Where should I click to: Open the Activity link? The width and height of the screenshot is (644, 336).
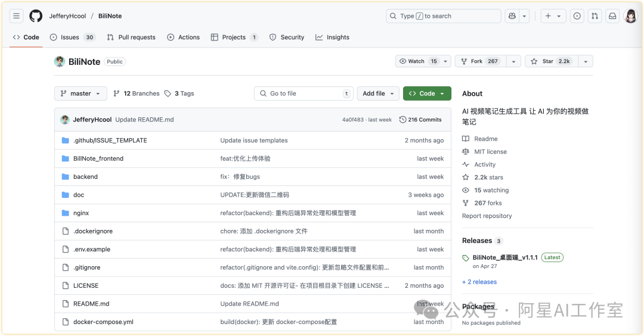pyautogui.click(x=479, y=164)
